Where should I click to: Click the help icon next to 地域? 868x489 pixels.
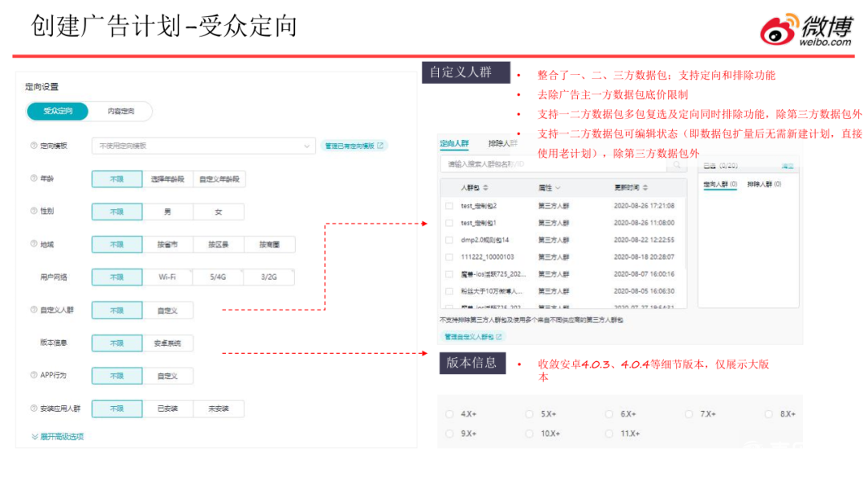pos(34,244)
